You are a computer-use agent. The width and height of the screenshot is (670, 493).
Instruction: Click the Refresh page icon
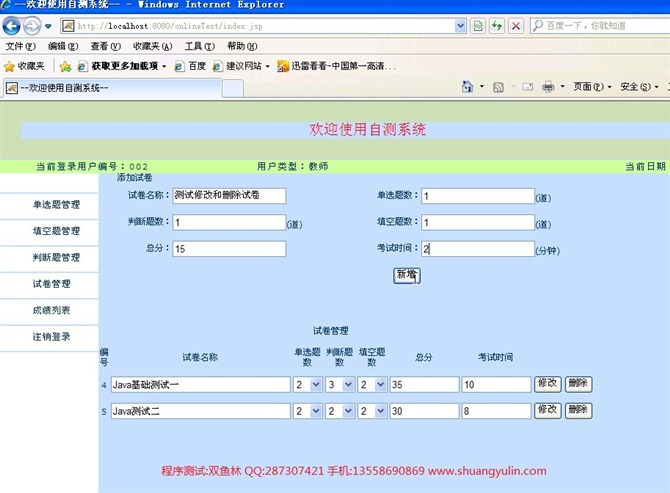497,26
